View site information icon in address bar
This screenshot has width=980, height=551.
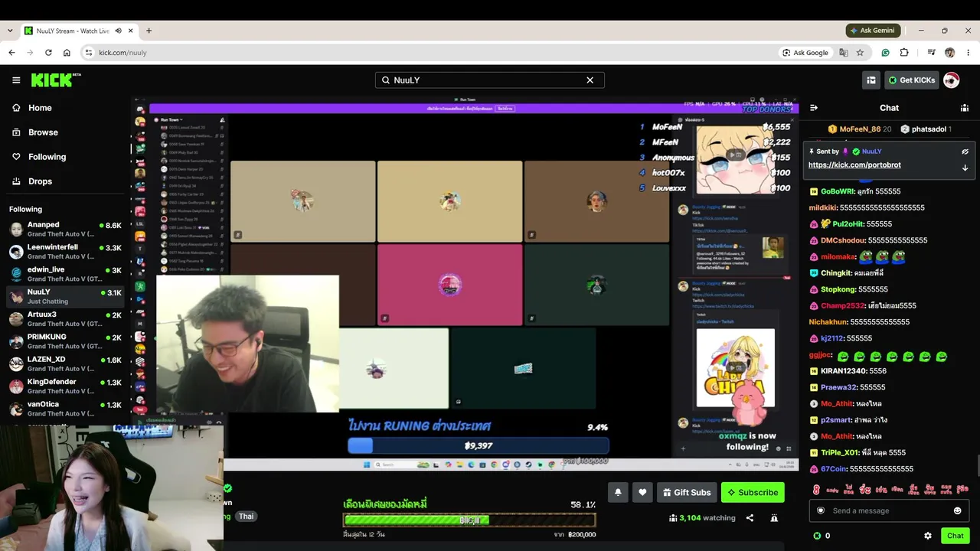pos(89,53)
